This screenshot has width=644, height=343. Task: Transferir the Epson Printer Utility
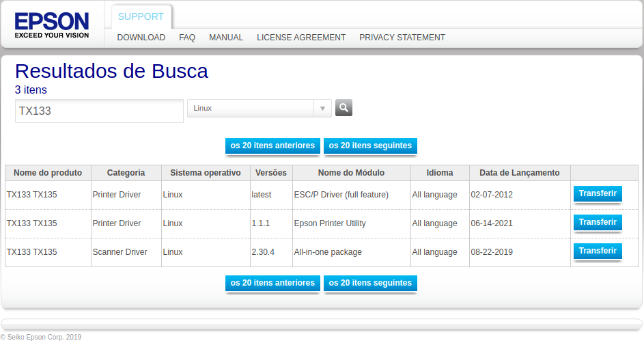click(598, 222)
